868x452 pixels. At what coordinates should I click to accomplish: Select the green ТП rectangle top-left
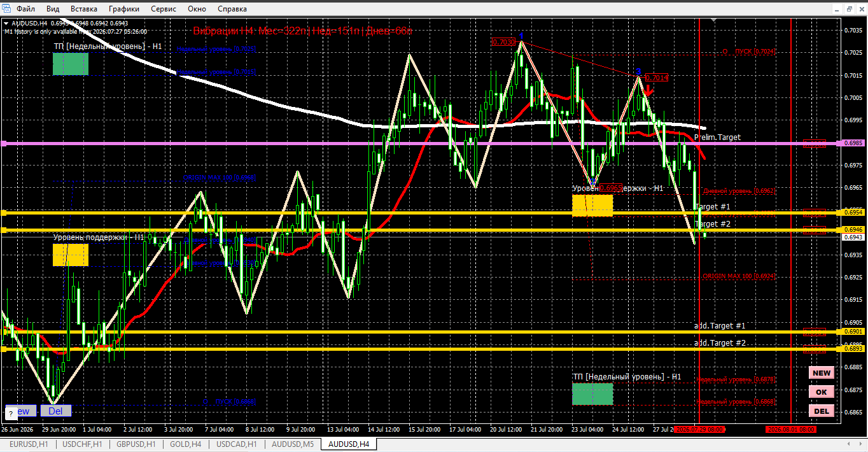pyautogui.click(x=70, y=64)
